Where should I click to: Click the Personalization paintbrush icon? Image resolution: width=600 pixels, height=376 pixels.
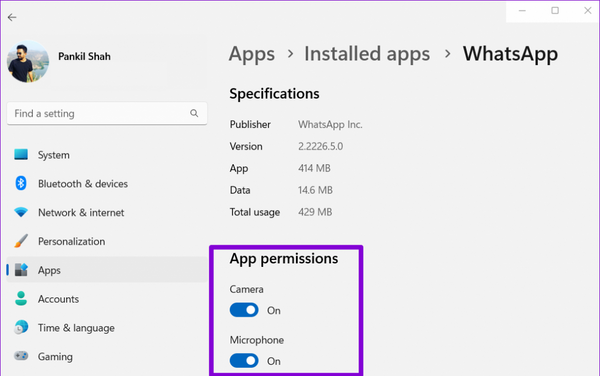(x=21, y=241)
